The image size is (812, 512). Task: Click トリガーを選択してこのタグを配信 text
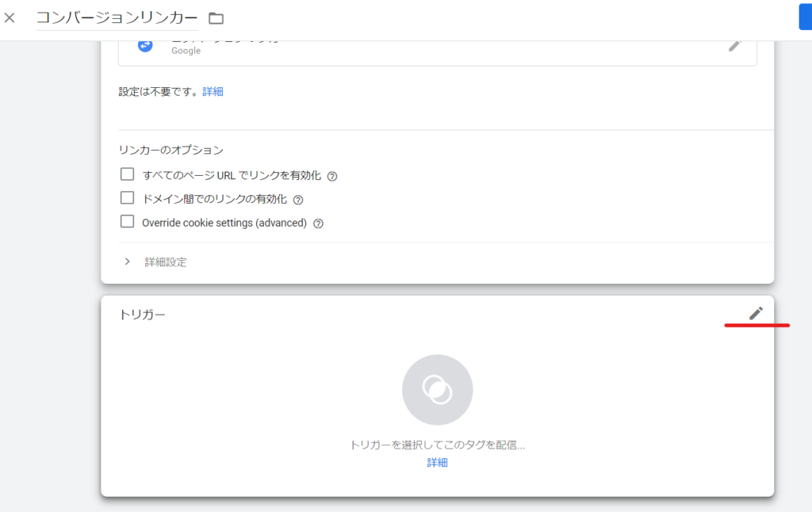tap(437, 445)
